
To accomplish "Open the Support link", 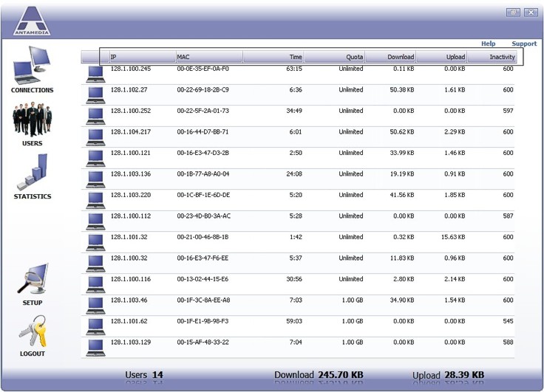I will (x=524, y=44).
